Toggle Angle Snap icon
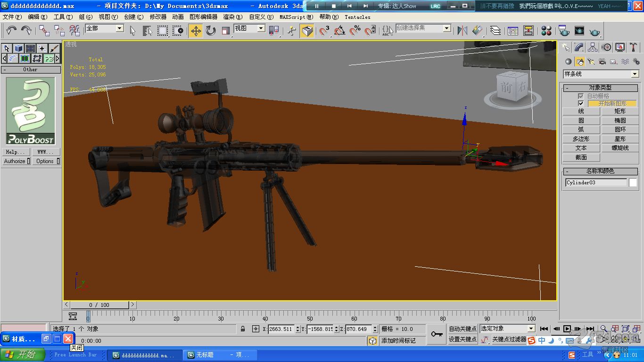644x362 pixels. tap(339, 31)
